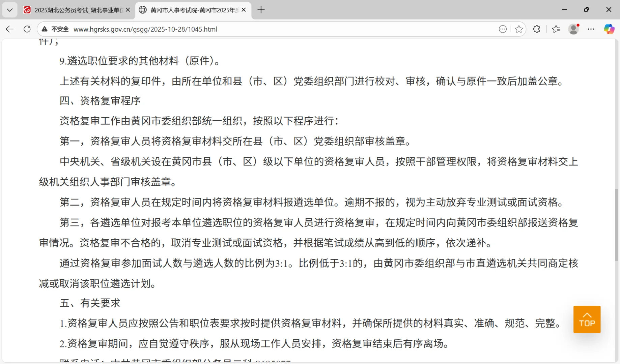
Task: Add this page to favorites star
Action: [519, 29]
